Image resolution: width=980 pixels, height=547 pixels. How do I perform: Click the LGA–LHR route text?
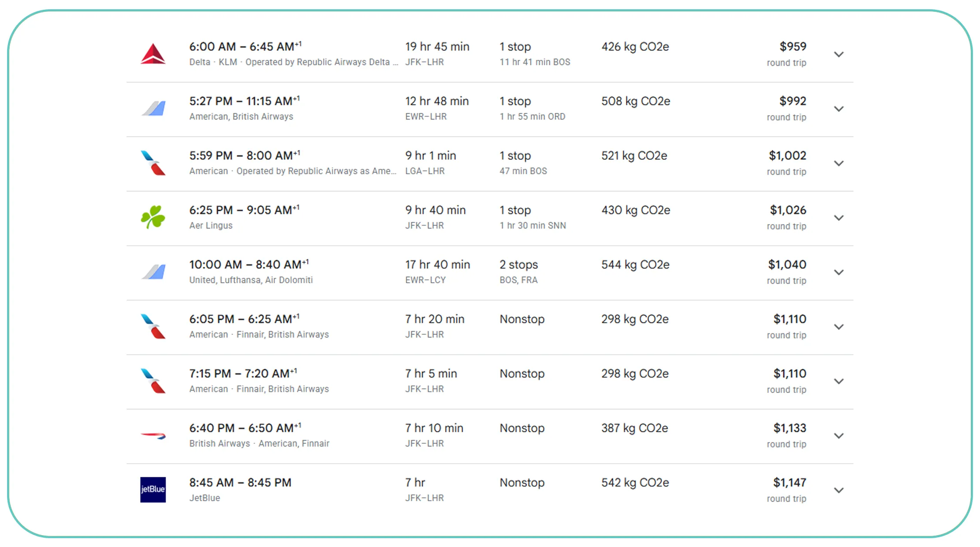click(x=425, y=171)
